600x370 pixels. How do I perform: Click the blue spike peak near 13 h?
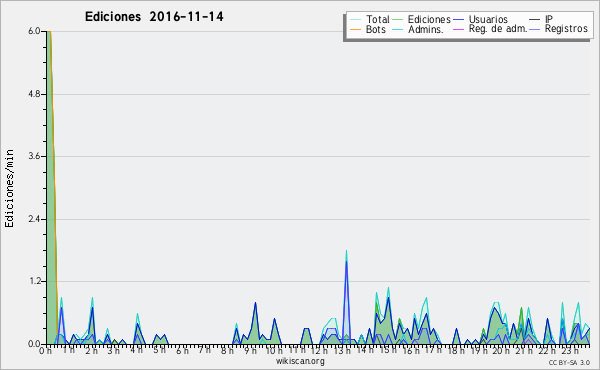coord(346,261)
